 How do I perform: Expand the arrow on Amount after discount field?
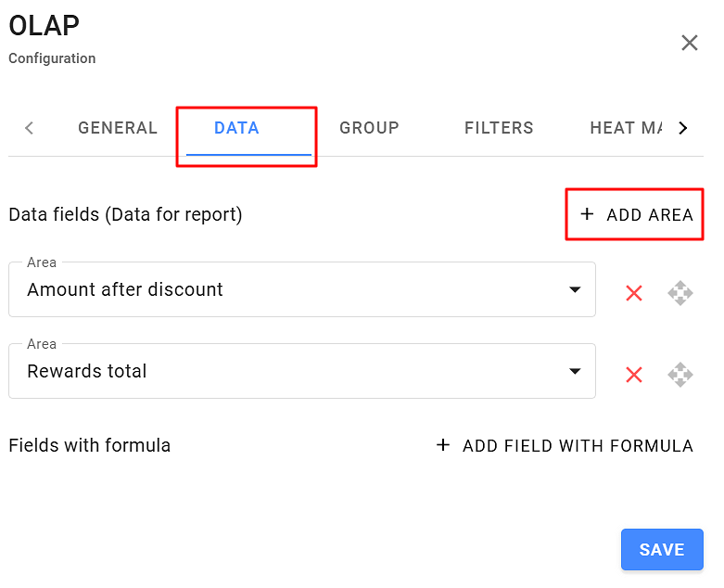coord(574,290)
